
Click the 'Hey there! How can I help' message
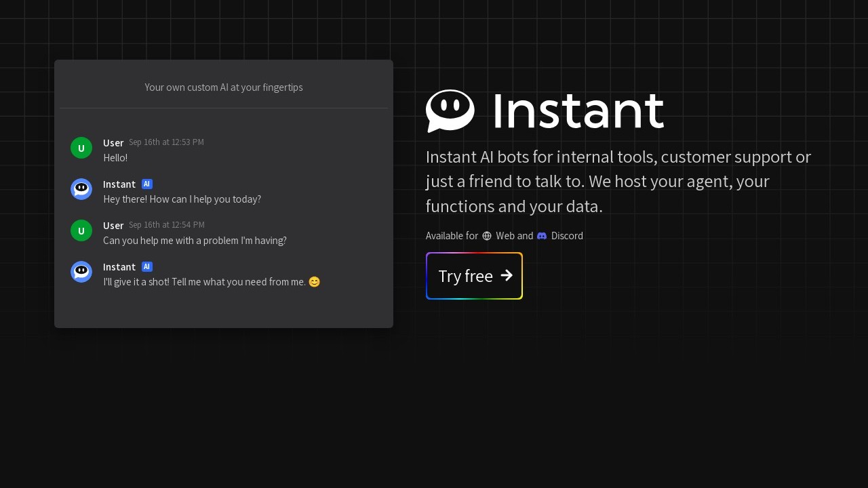point(182,199)
